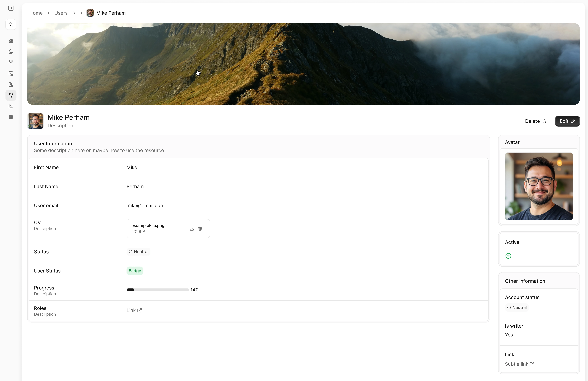The height and width of the screenshot is (381, 588).
Task: Click the Last Name value Perham
Action: (x=135, y=186)
